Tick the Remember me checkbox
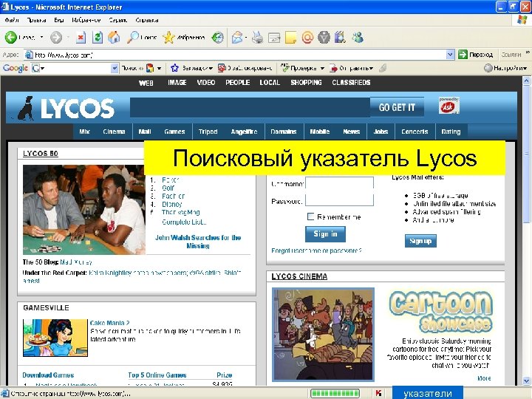 [310, 216]
